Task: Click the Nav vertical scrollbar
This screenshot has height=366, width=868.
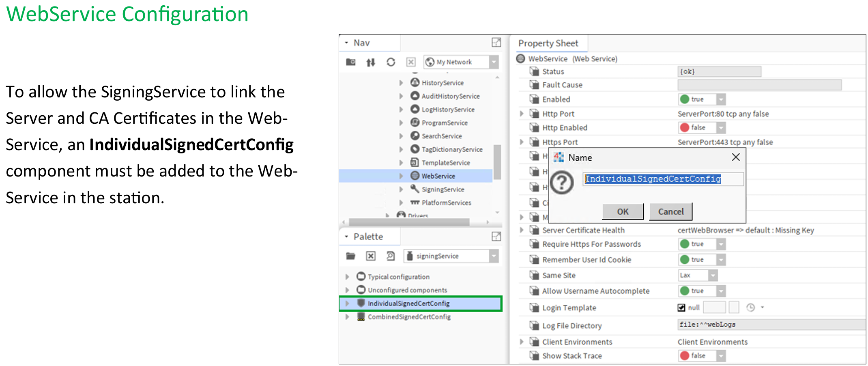Action: coord(497,161)
